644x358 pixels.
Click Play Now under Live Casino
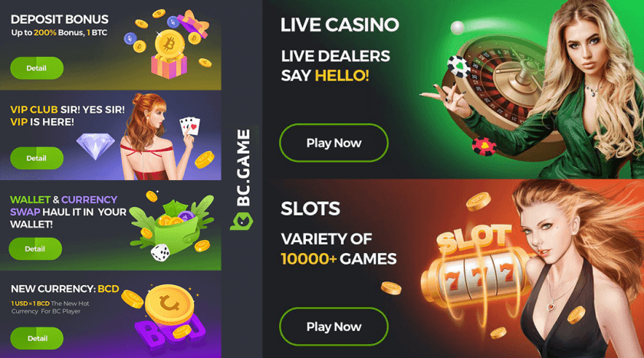click(x=333, y=143)
